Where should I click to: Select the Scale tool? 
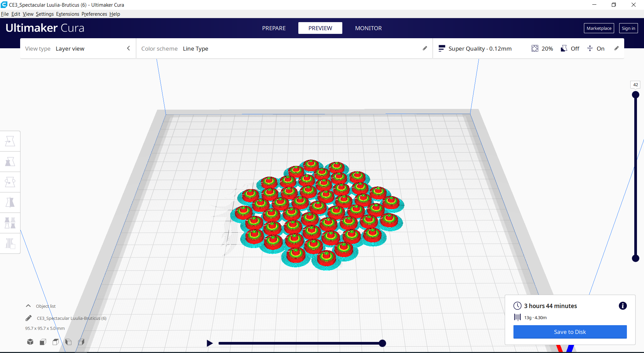coord(10,162)
